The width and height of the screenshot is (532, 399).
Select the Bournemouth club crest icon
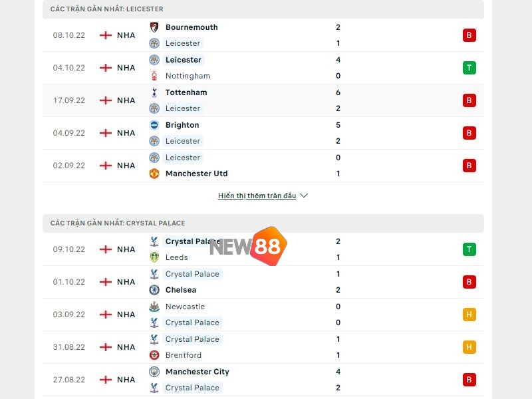[x=153, y=27]
